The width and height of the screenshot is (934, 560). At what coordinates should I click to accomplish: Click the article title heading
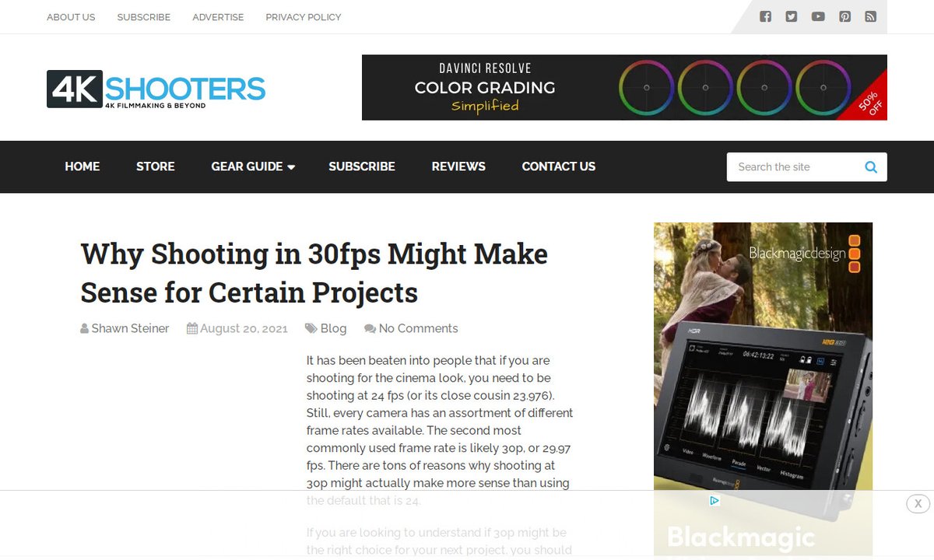click(314, 273)
